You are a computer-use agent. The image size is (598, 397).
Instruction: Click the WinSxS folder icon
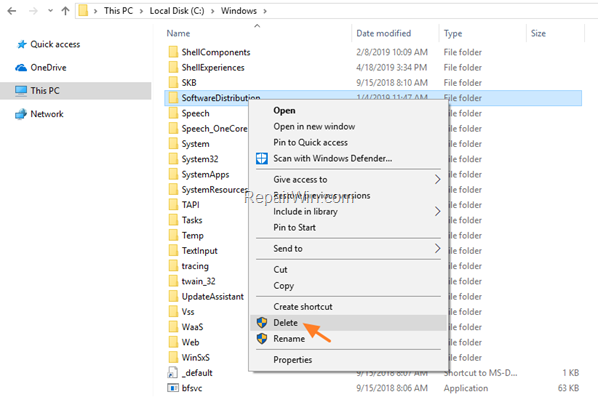point(173,357)
